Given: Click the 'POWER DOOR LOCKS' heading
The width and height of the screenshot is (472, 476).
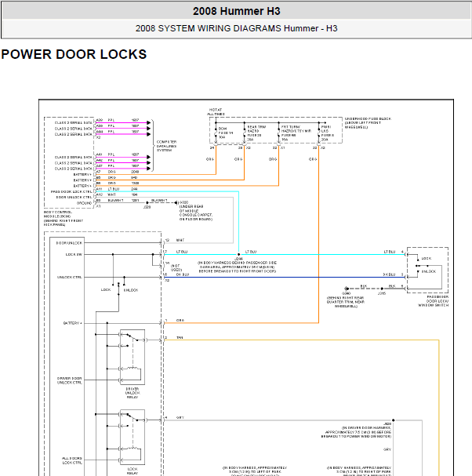Looking at the screenshot, I should (x=74, y=54).
